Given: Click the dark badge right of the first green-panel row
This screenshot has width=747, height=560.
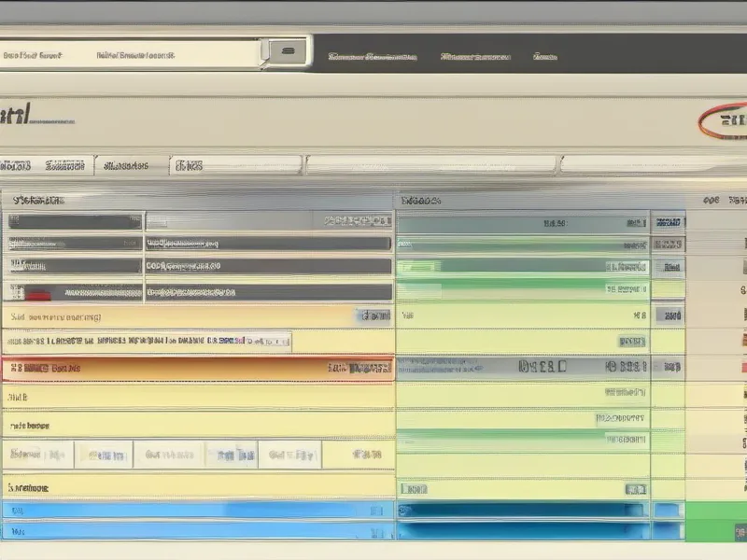Looking at the screenshot, I should pos(668,222).
